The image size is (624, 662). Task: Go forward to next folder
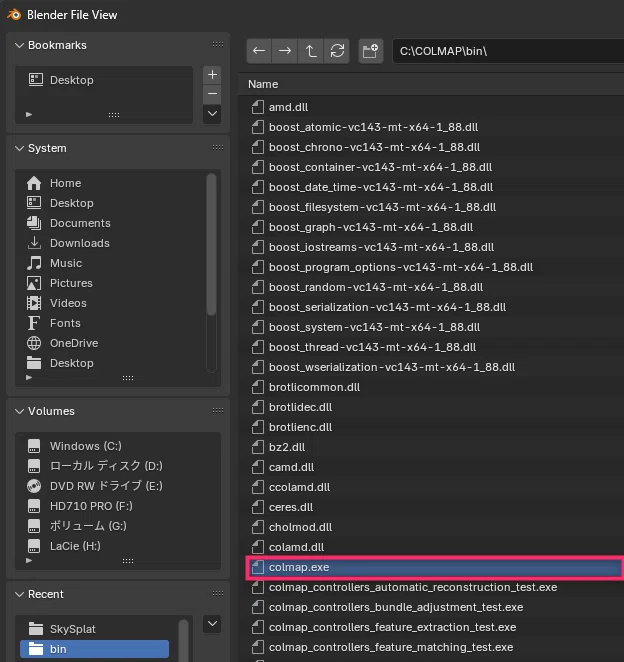pyautogui.click(x=285, y=51)
